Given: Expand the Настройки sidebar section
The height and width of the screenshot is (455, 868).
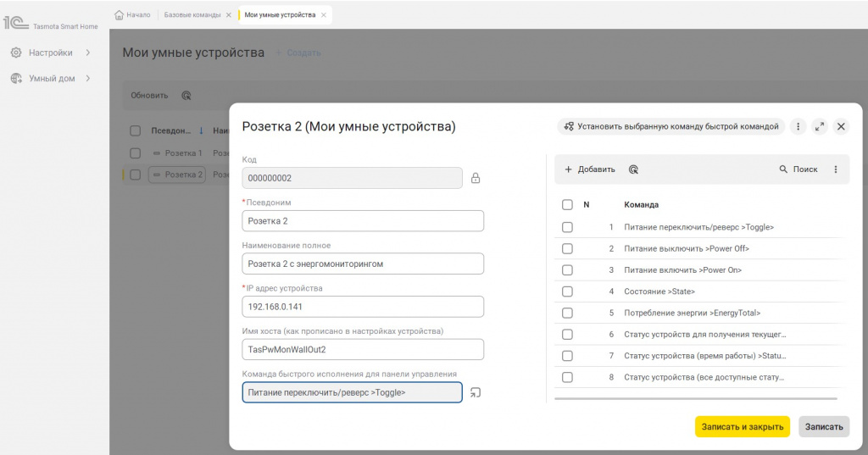Looking at the screenshot, I should click(88, 53).
